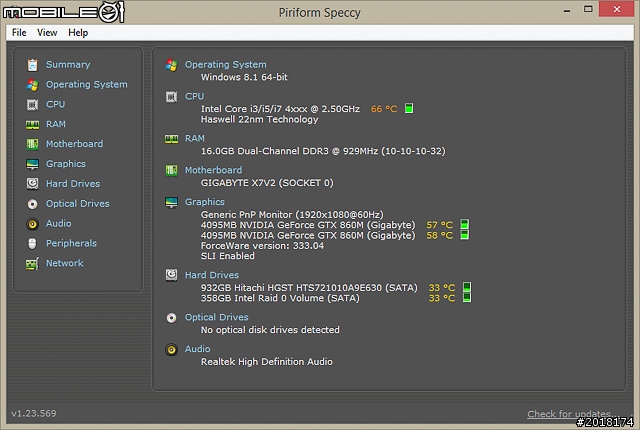Click the Network card icon in sidebar

33,264
